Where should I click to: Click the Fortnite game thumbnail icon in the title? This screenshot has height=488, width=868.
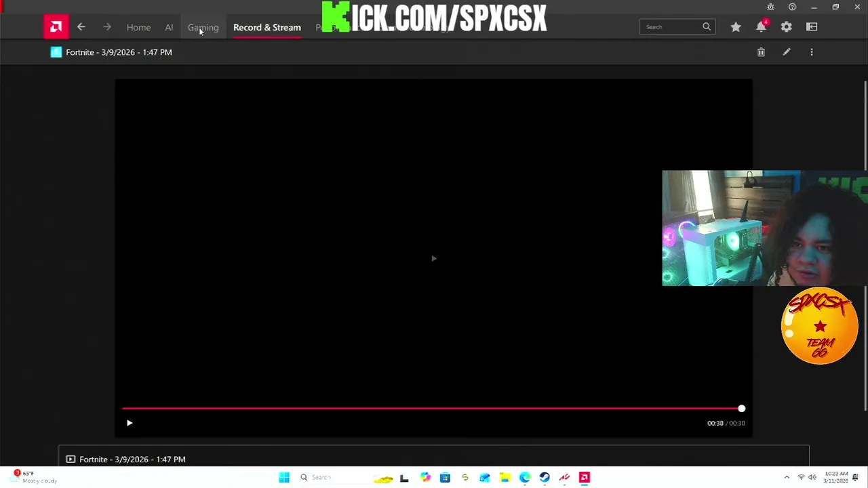tap(56, 52)
